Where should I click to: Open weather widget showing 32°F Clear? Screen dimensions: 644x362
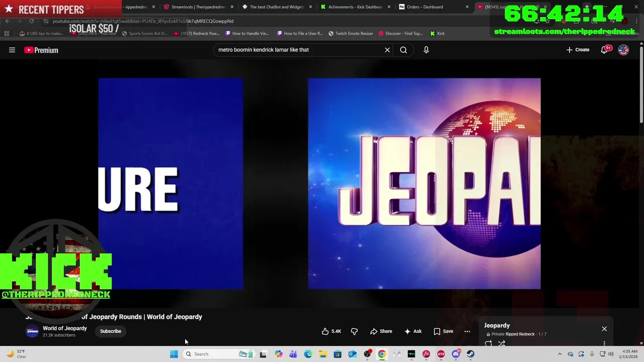point(16,354)
